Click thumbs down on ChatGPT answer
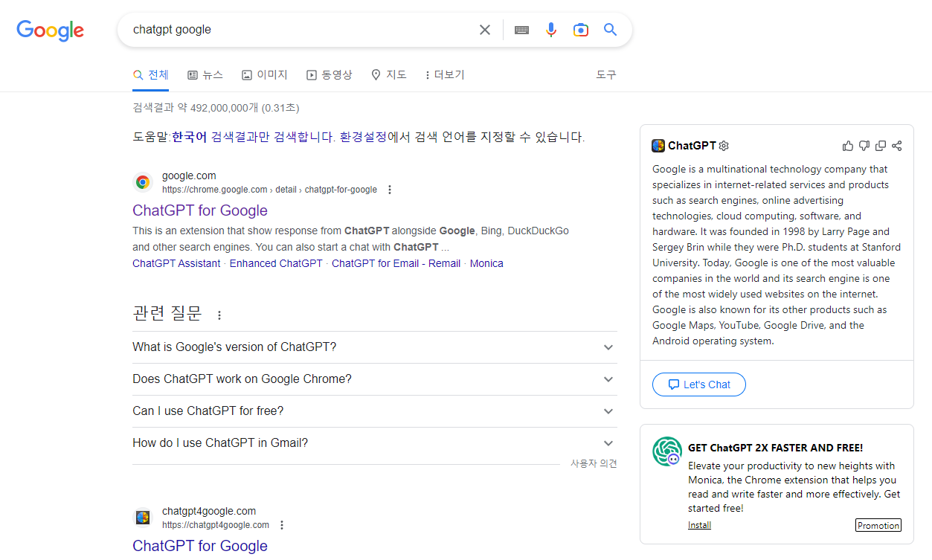Viewport: 932px width, 560px height. 864,146
